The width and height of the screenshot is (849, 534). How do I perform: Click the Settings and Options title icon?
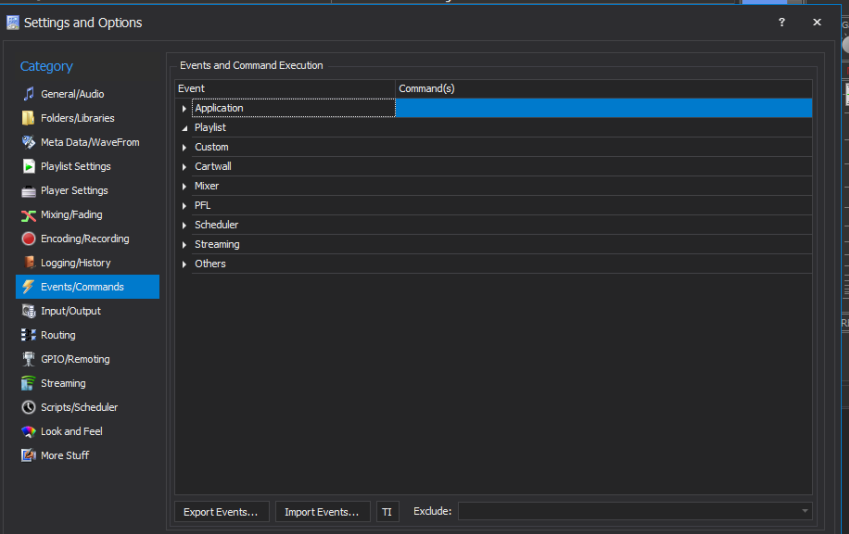click(12, 22)
